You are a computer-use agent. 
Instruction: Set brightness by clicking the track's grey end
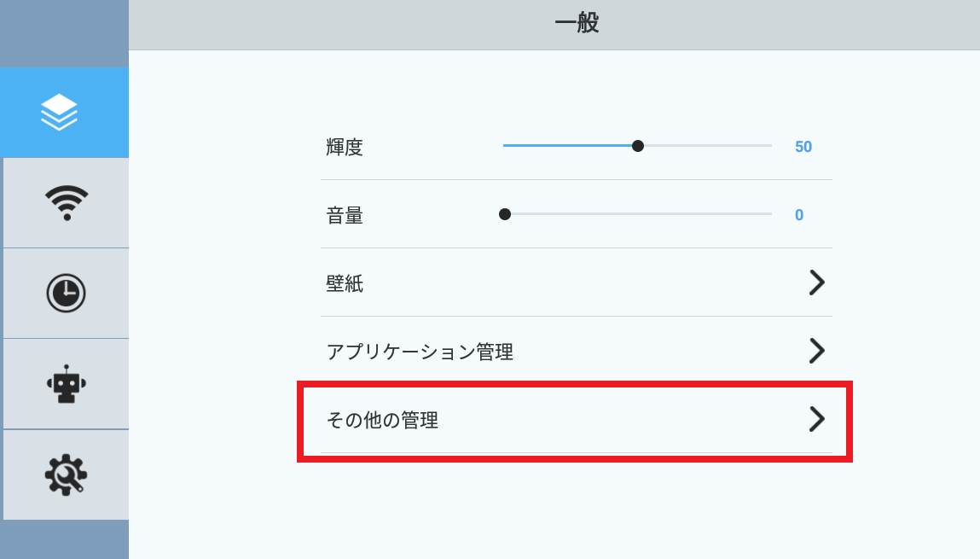(x=766, y=146)
